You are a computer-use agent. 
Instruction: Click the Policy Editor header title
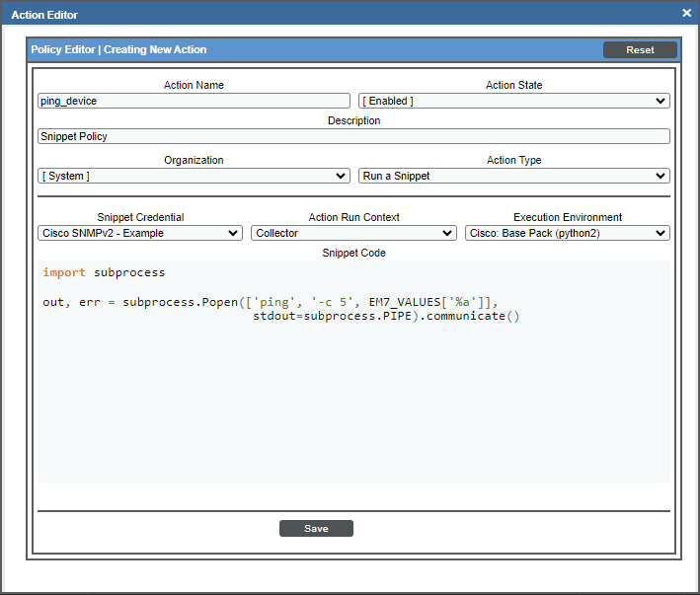click(118, 49)
